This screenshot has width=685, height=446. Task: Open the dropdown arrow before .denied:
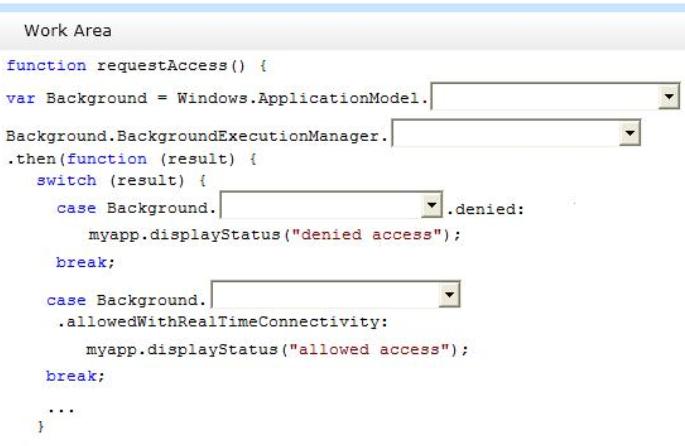point(431,205)
